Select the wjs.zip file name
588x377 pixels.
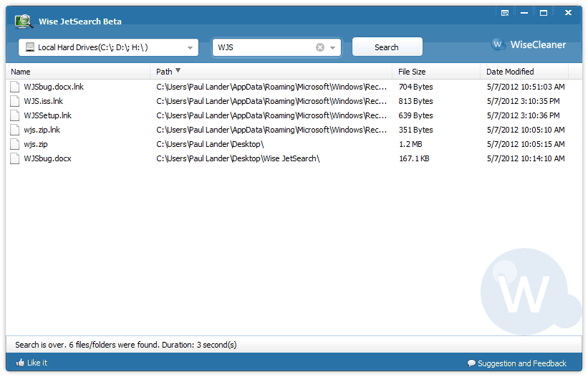[x=36, y=144]
